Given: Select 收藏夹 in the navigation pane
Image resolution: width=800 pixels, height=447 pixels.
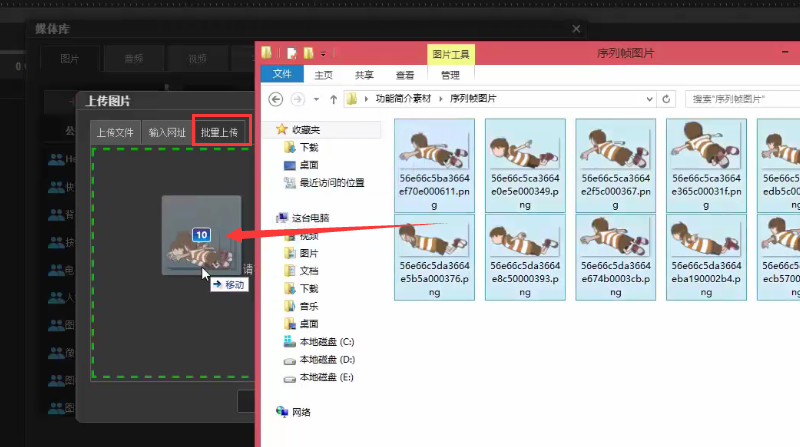Looking at the screenshot, I should coord(305,130).
